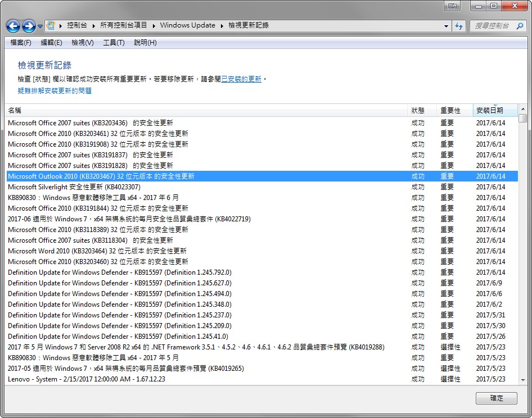Open the 檢視(V) menu
Image resolution: width=532 pixels, height=418 pixels.
coord(82,43)
